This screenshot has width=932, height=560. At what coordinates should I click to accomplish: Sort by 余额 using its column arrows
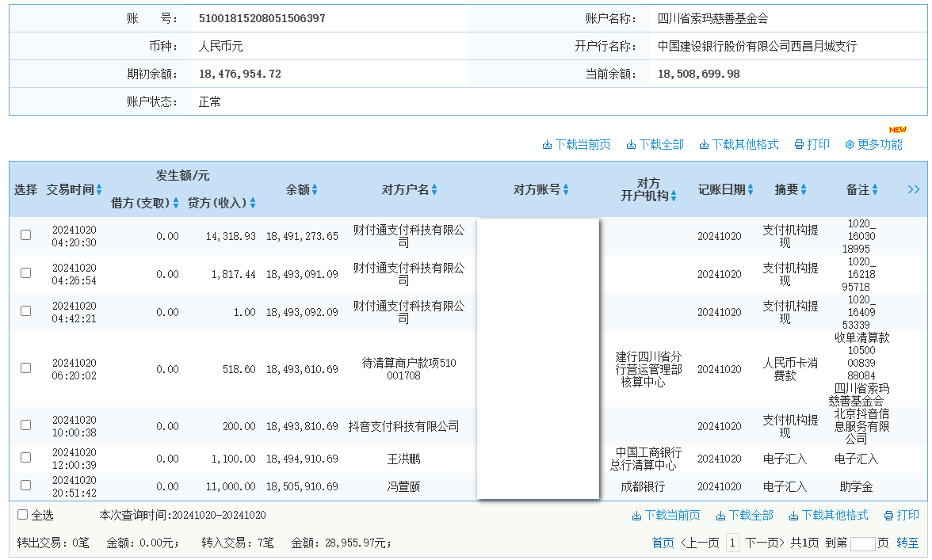pyautogui.click(x=315, y=189)
